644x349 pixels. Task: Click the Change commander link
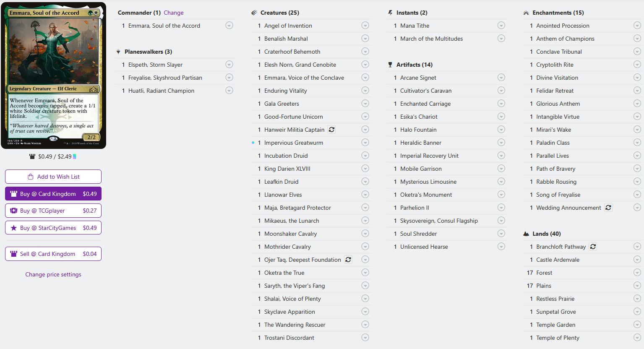174,13
